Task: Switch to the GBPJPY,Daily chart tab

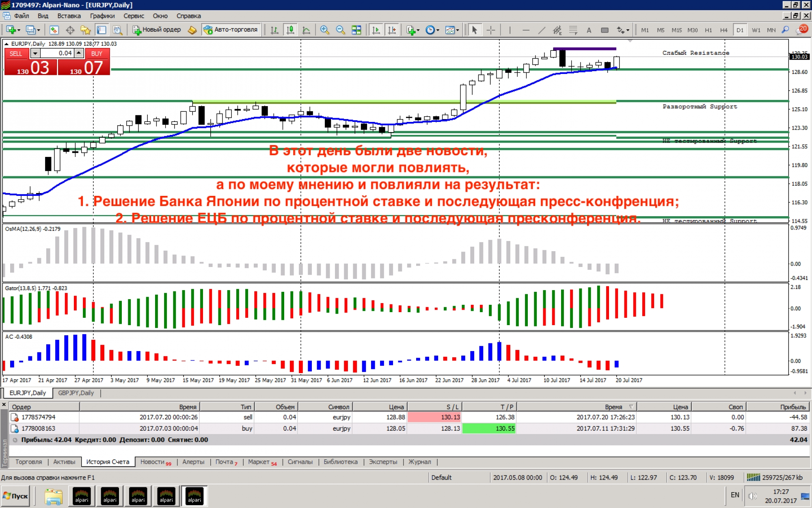Action: click(76, 393)
